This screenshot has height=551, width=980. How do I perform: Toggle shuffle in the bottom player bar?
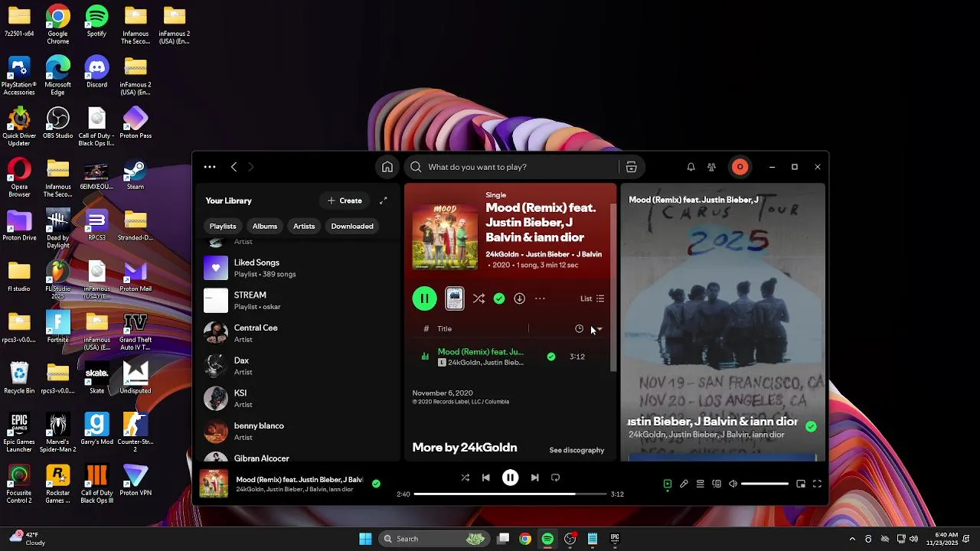pyautogui.click(x=465, y=478)
